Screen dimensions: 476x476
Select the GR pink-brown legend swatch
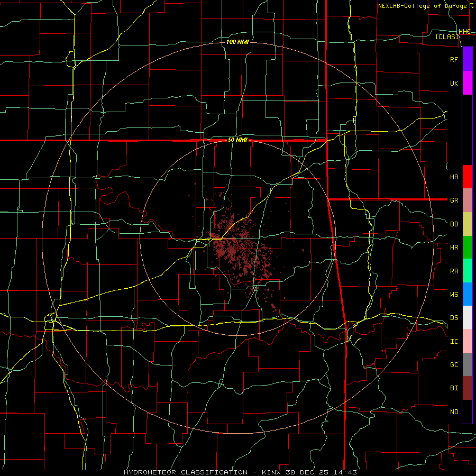coord(467,200)
